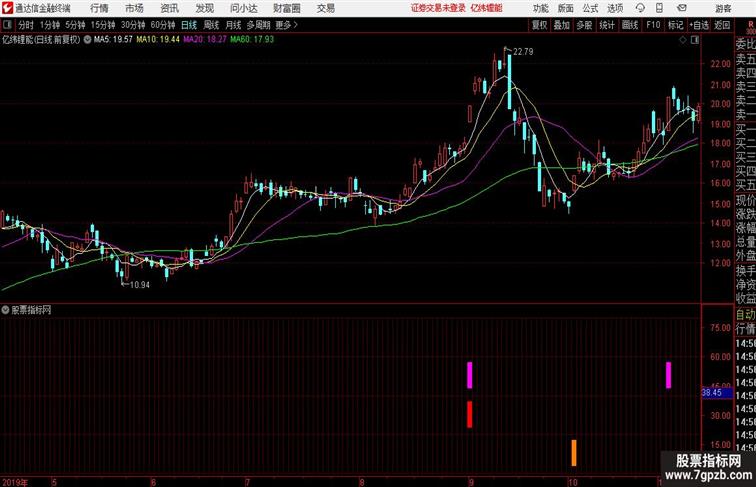Image resolution: width=756 pixels, height=487 pixels.
Task: Click the 股票指标网 indicator panel title
Action: 31,310
